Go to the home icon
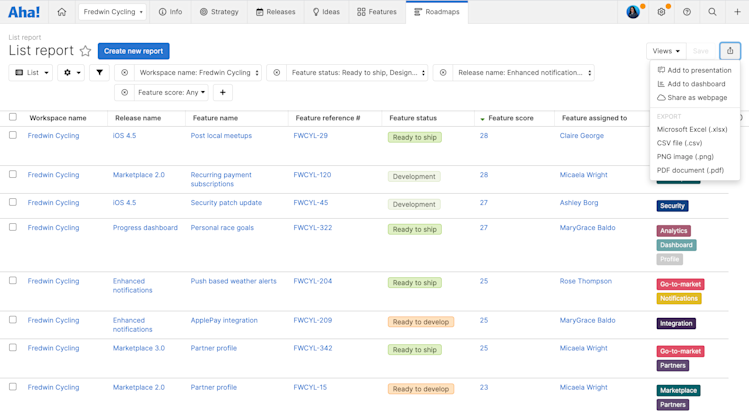749x413 pixels. point(62,12)
